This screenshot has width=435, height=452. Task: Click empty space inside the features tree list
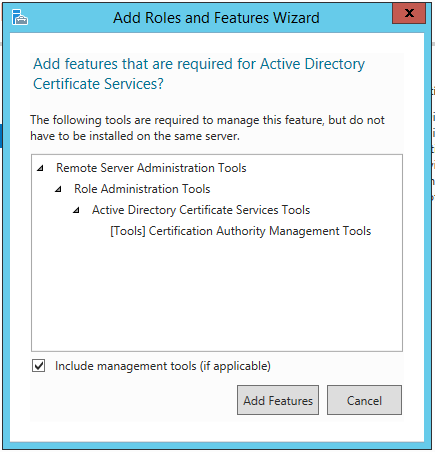click(x=217, y=293)
